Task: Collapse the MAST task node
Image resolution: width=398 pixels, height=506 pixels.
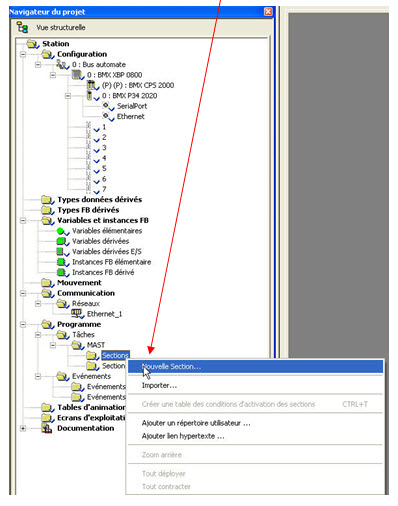Action: (x=53, y=345)
